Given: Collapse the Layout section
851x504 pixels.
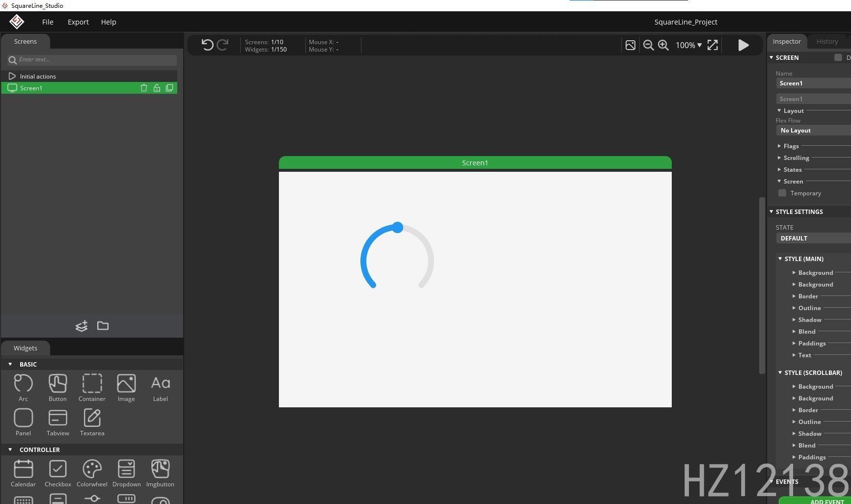Looking at the screenshot, I should click(x=779, y=110).
